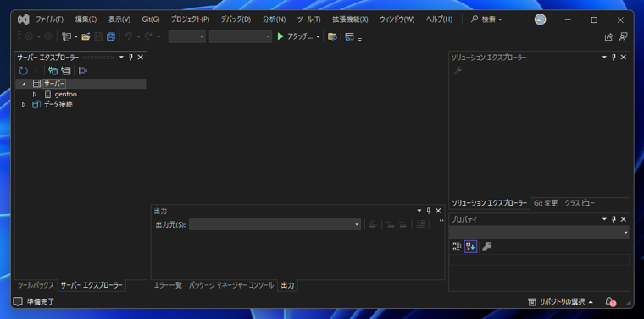Click the clear all output icon
The image size is (644, 319).
tap(420, 224)
